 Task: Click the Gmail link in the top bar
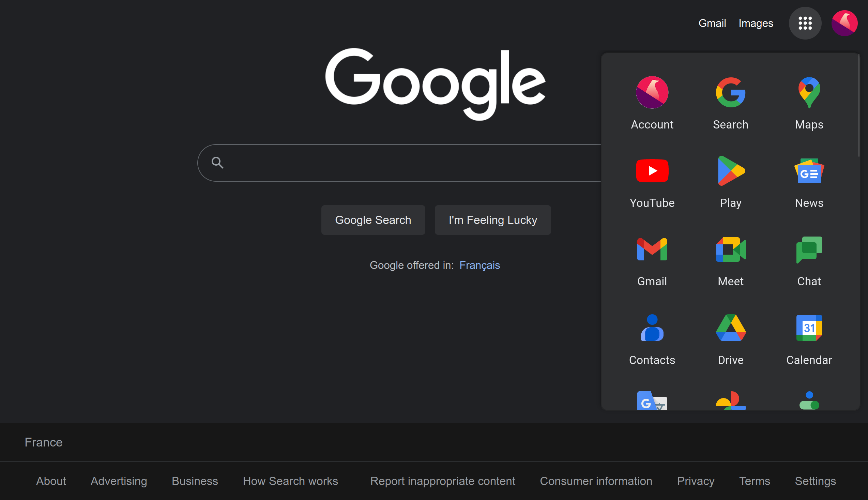[712, 24]
